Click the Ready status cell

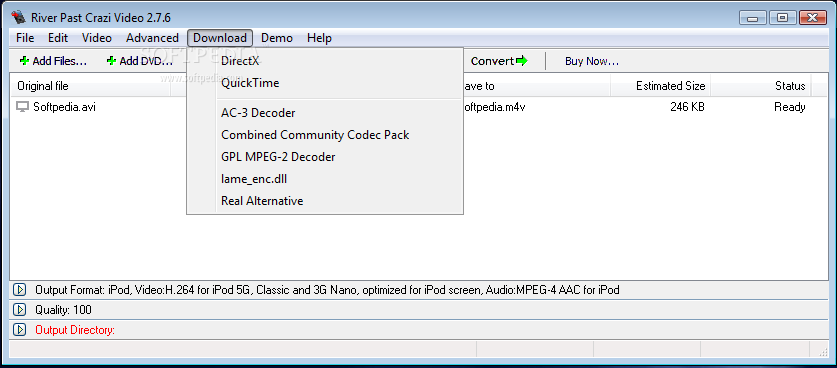789,107
